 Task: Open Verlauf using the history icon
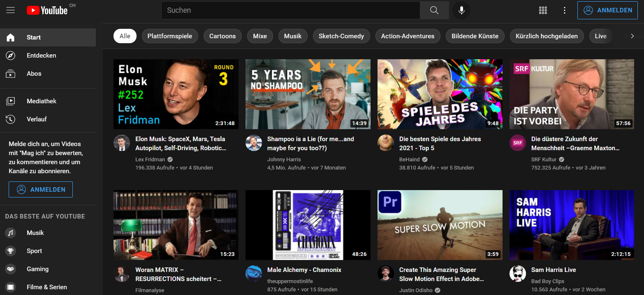pos(10,119)
